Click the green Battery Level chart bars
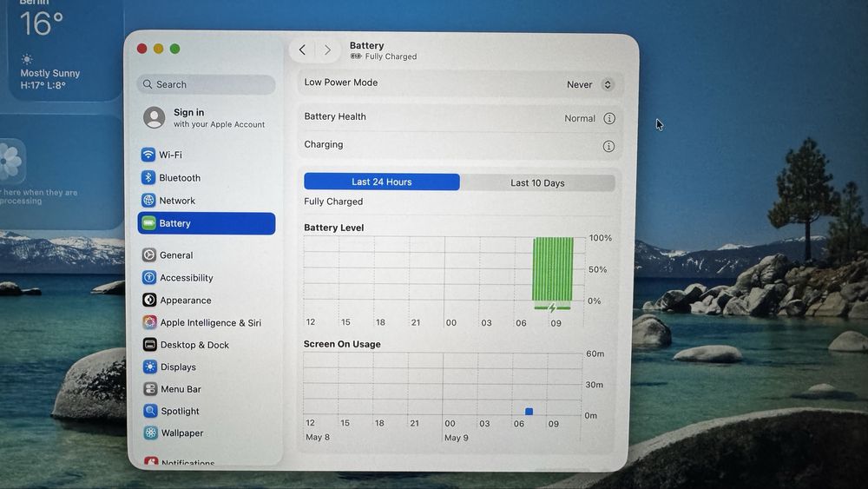 click(552, 269)
